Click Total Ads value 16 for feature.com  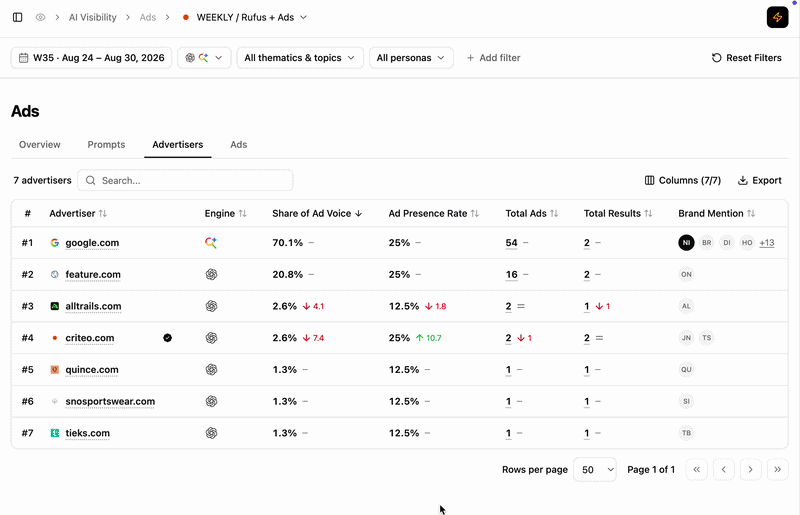(511, 275)
